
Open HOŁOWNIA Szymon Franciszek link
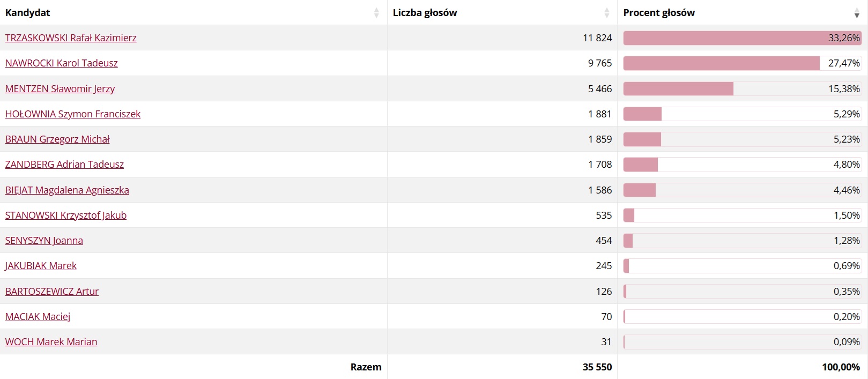tap(73, 114)
